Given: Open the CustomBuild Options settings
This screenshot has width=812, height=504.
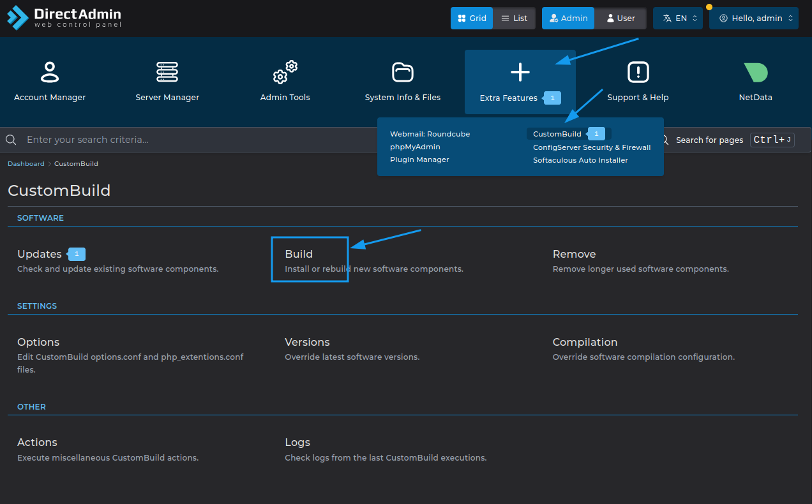Looking at the screenshot, I should [38, 342].
